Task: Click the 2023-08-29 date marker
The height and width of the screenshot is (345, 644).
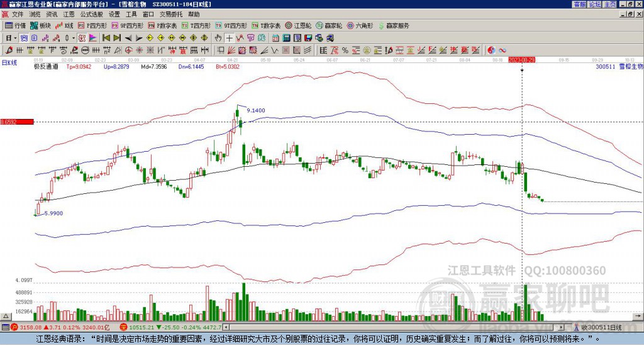Action: tap(521, 60)
